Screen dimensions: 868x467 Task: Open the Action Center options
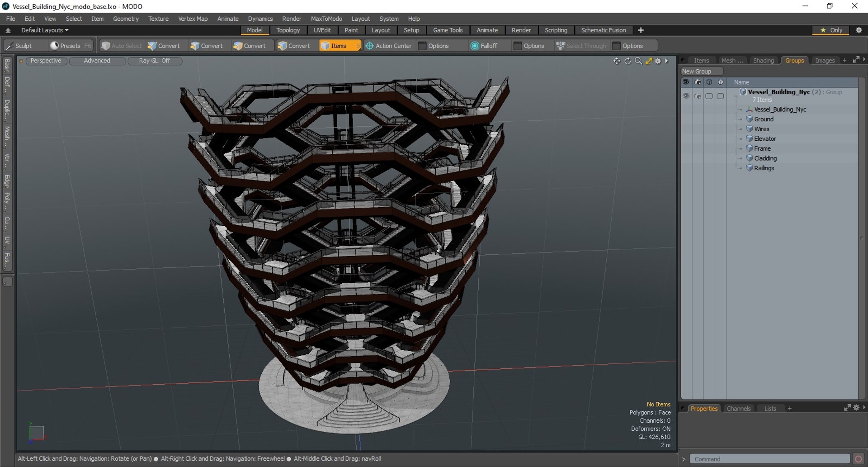(x=389, y=46)
